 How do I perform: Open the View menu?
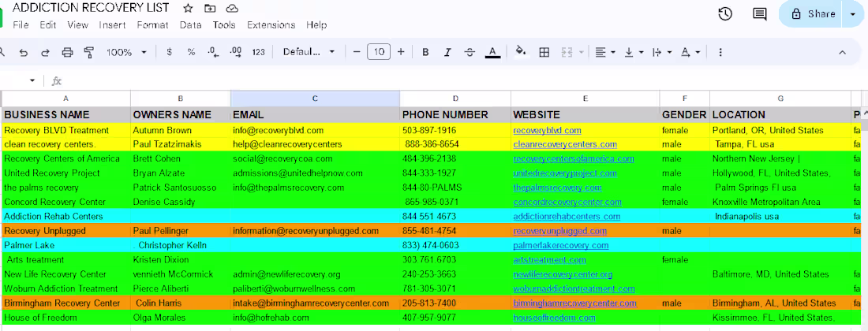[x=77, y=25]
